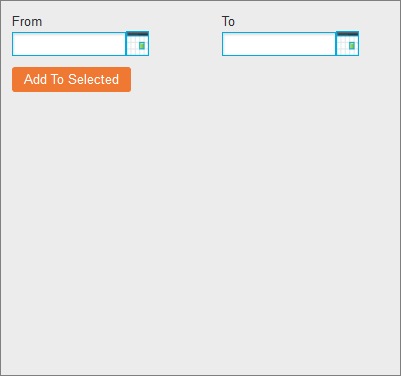
Task: Click the calendar icon beside From field
Action: tap(137, 44)
